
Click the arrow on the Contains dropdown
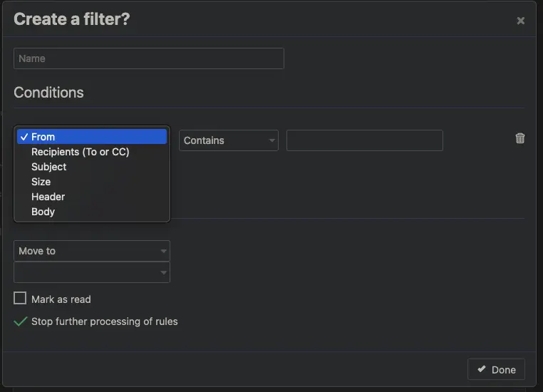pos(272,141)
